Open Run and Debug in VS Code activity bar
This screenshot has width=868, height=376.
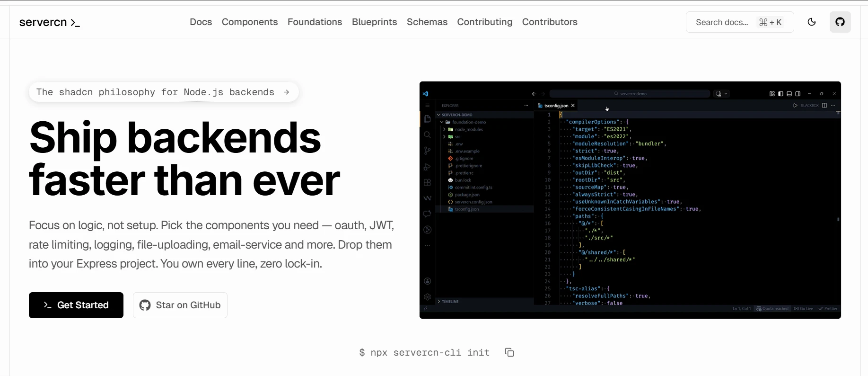(x=427, y=167)
